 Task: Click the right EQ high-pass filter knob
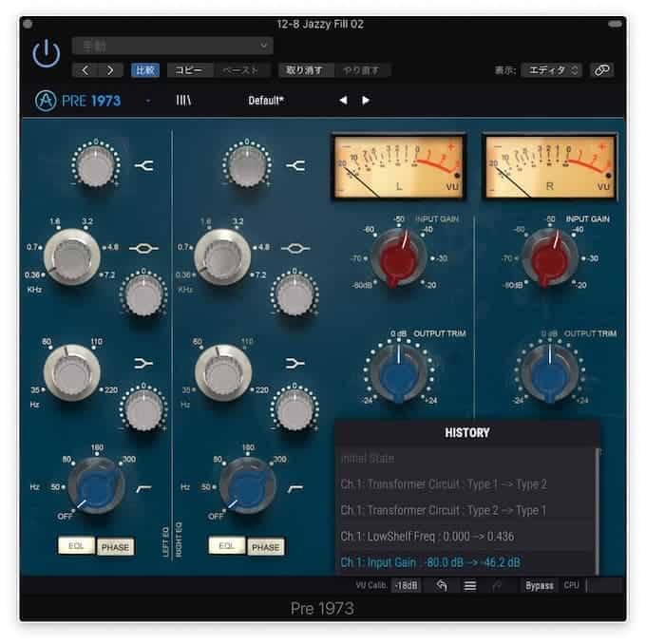pyautogui.click(x=248, y=485)
